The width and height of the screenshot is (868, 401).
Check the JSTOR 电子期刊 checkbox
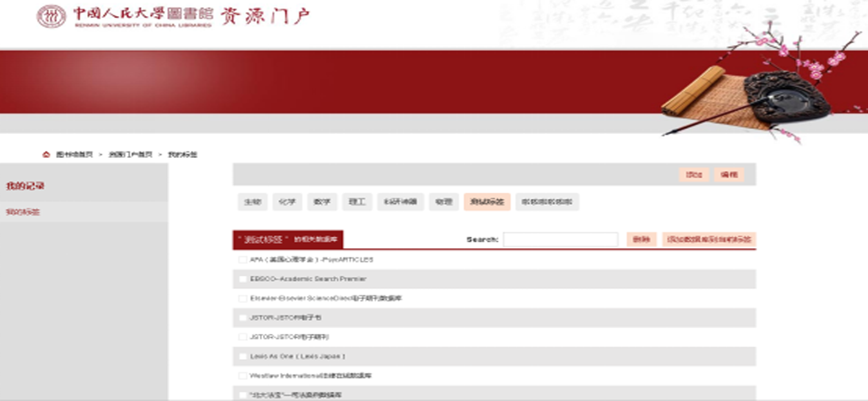(243, 337)
